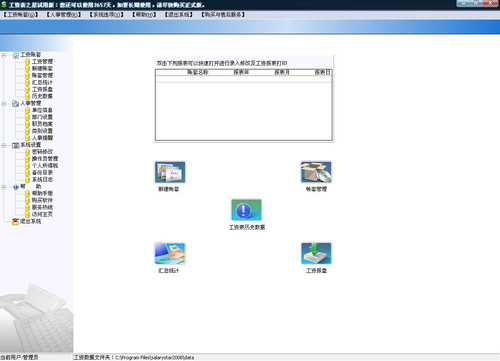Image resolution: width=500 pixels, height=361 pixels.
Task: Collapse the 系统设置 tree node
Action: click(4, 145)
